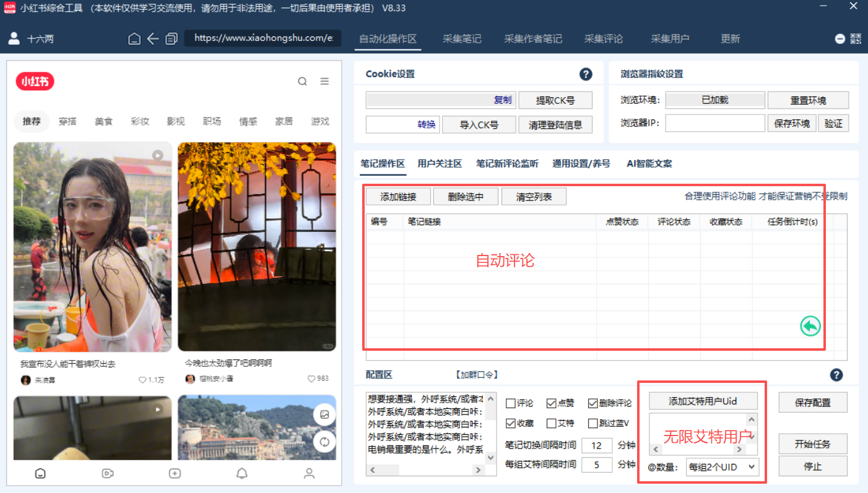Screen dimensions: 868x493
Task: Select 穿搭 category in feed
Action: 67,121
